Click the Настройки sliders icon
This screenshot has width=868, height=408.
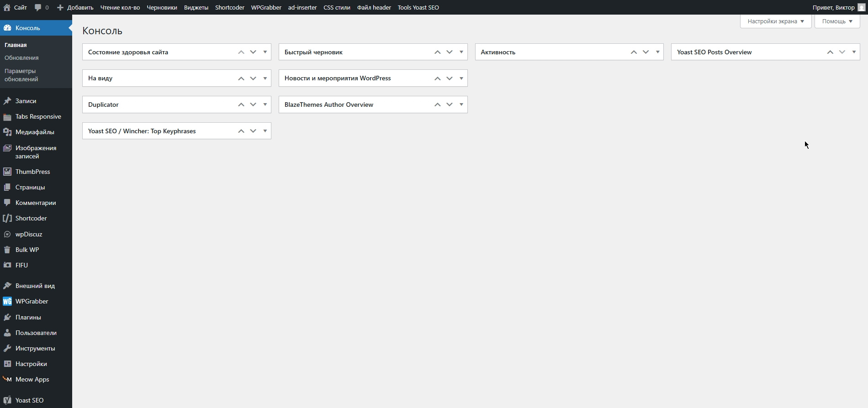coord(7,364)
